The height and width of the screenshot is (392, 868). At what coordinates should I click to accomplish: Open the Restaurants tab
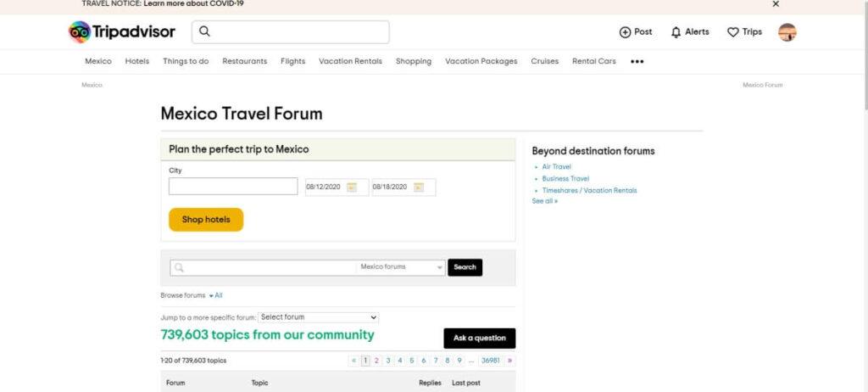click(245, 62)
